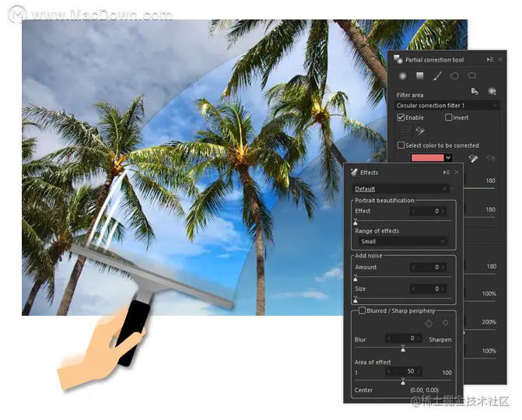Click the Area of effect value field 50
The image size is (522, 420).
click(404, 371)
